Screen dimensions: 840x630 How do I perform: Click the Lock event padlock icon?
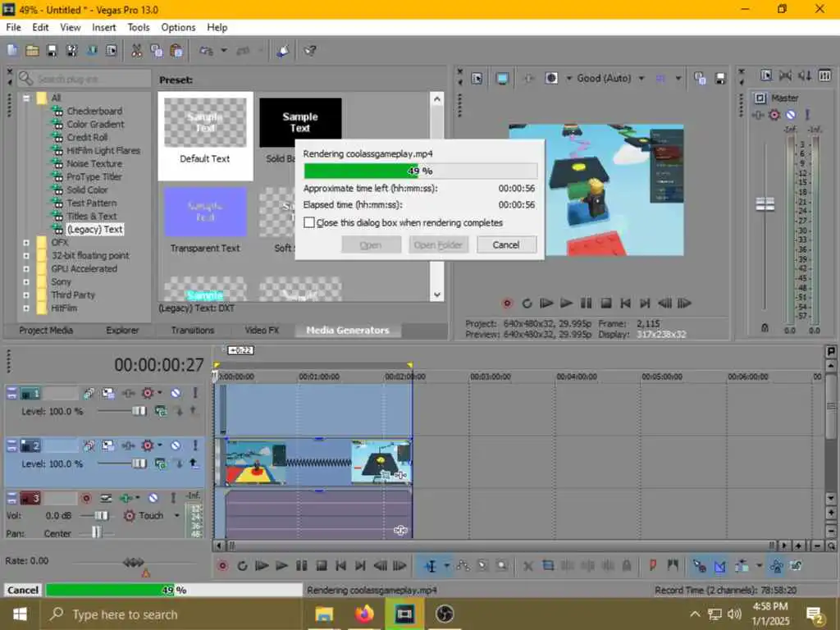(626, 566)
